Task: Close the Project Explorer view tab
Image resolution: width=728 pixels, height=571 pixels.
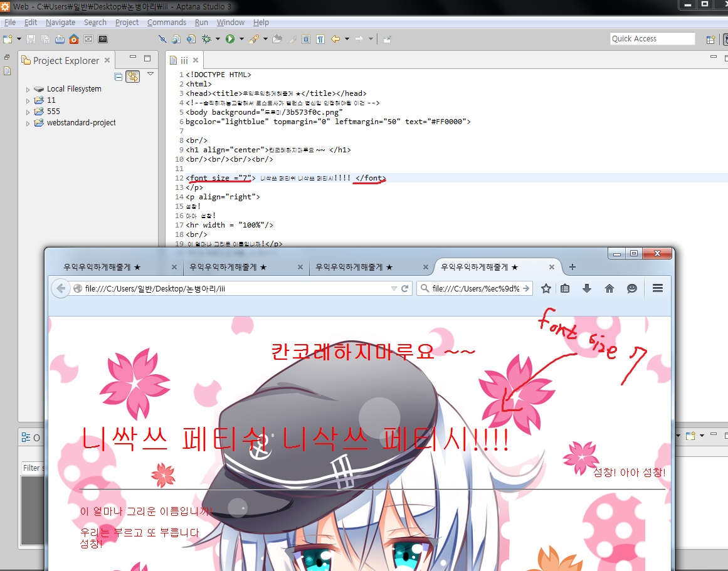Action: coord(107,60)
